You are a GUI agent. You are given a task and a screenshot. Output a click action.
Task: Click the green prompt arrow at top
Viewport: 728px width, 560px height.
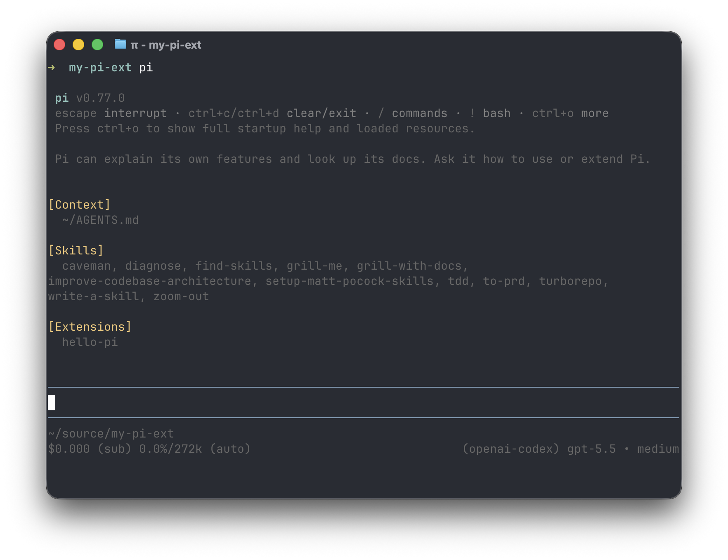[x=52, y=67]
